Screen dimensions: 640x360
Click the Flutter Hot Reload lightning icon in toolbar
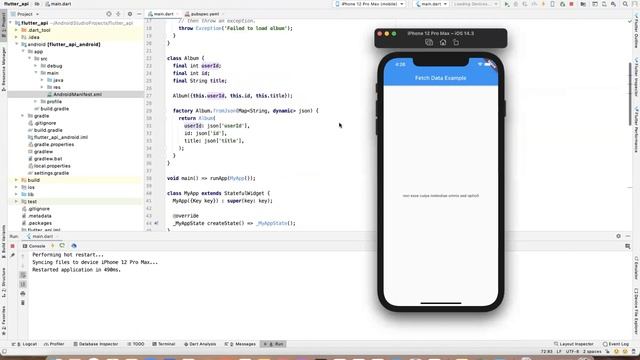543,4
